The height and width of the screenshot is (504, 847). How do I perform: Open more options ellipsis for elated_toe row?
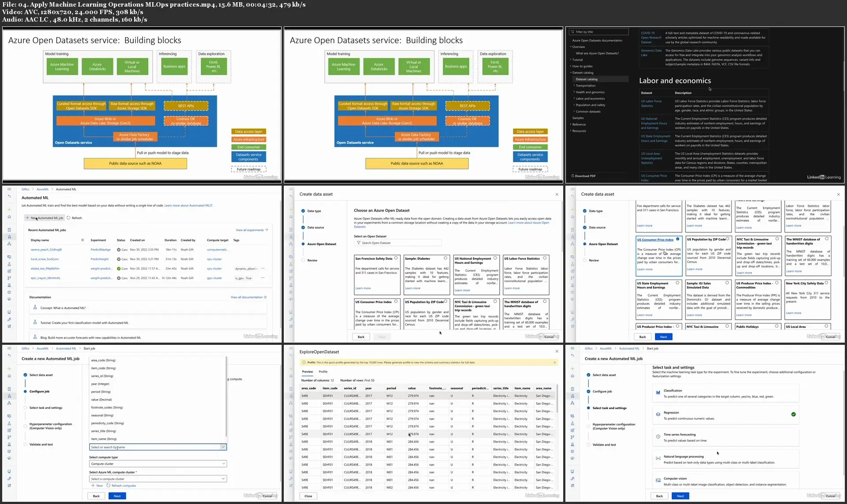pyautogui.click(x=263, y=269)
